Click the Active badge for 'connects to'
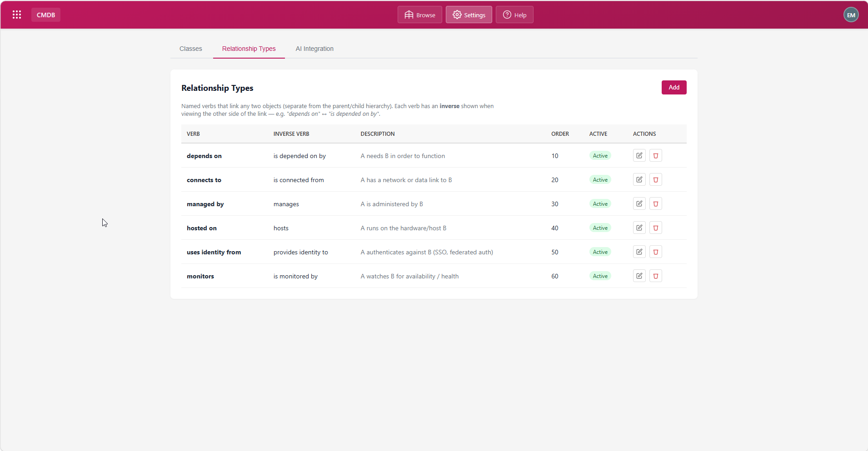The height and width of the screenshot is (451, 868). (x=600, y=179)
